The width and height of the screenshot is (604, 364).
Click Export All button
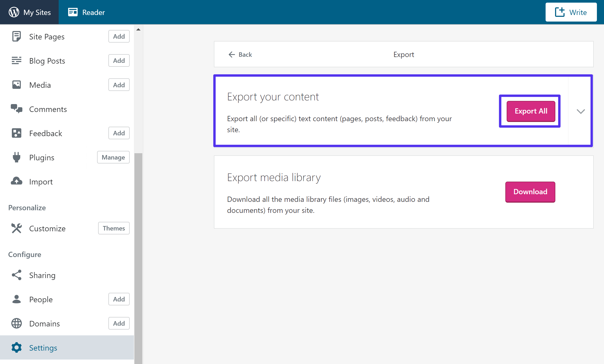pyautogui.click(x=530, y=111)
